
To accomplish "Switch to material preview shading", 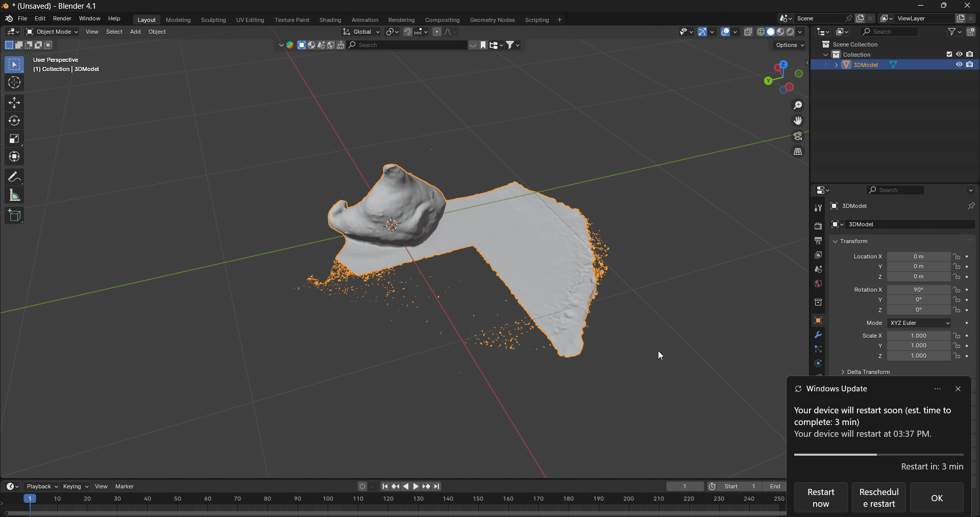I will (780, 32).
